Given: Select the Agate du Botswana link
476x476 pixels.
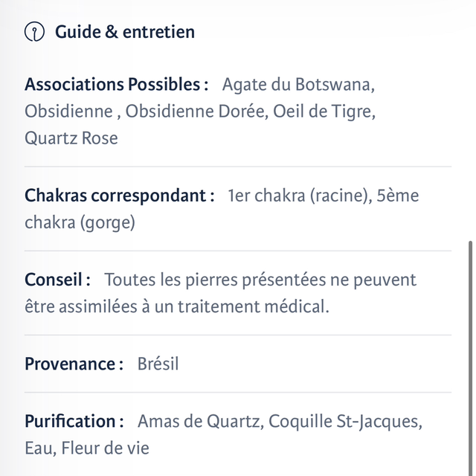Looking at the screenshot, I should [x=298, y=84].
